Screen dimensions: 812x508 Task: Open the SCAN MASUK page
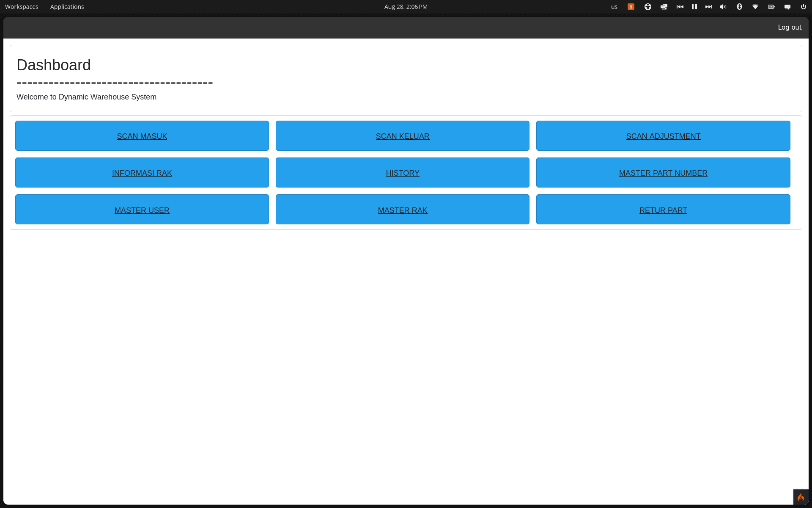pos(142,136)
